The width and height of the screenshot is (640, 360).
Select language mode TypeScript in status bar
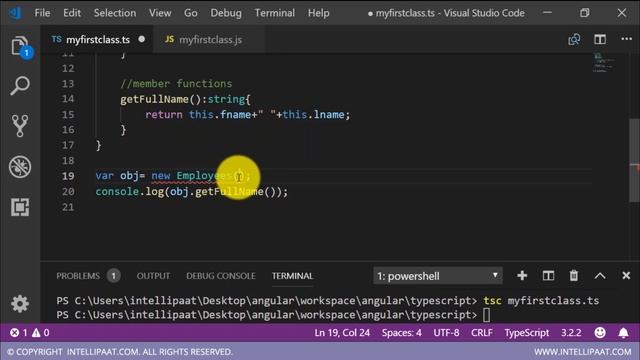[x=527, y=333]
